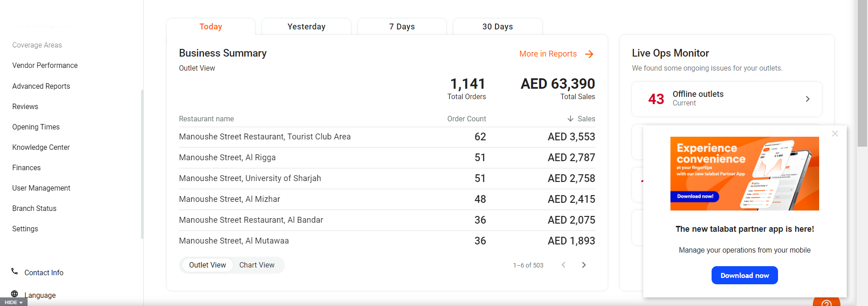868x306 pixels.
Task: Select the 7 Days tab
Action: (x=402, y=27)
